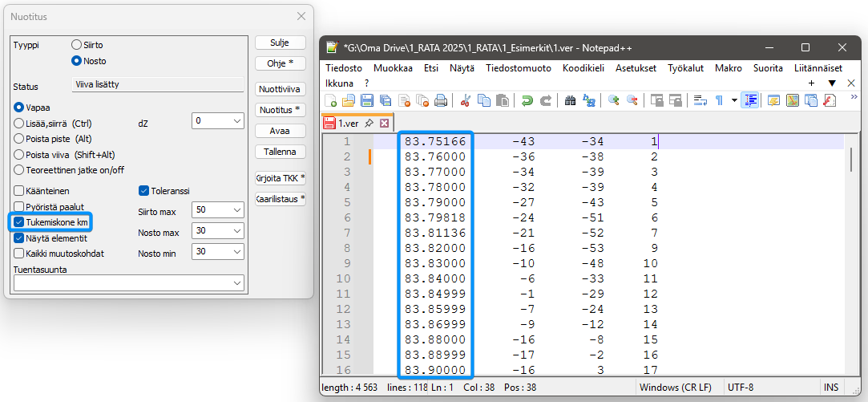Select the Siirto radio button
The width and height of the screenshot is (868, 402).
(77, 46)
